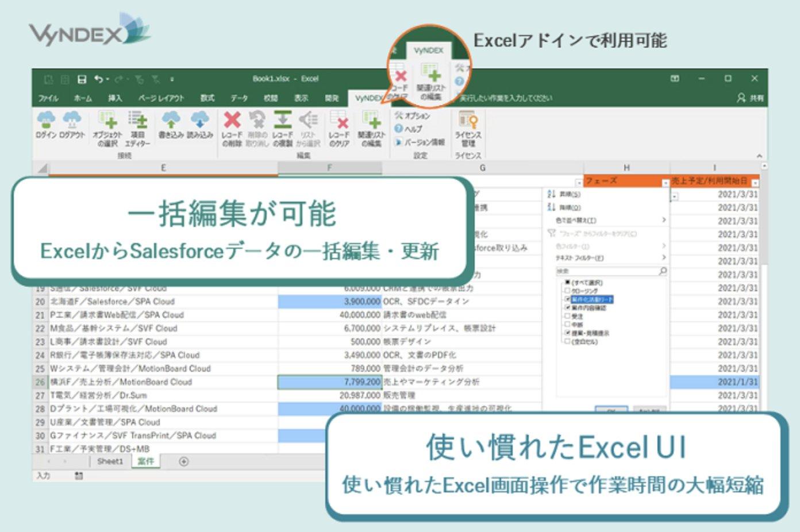Click the ログアウト cloud icon
Image resolution: width=800 pixels, height=532 pixels.
[72, 120]
